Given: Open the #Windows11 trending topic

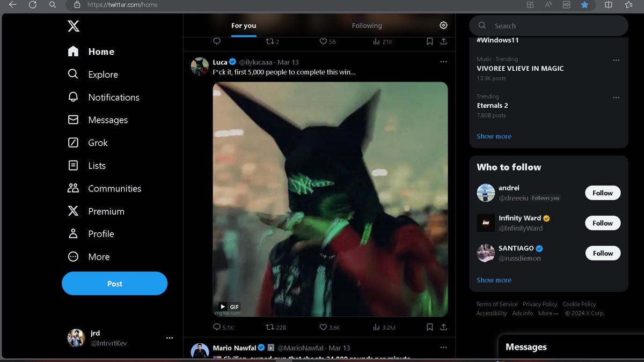Looking at the screenshot, I should (x=497, y=40).
